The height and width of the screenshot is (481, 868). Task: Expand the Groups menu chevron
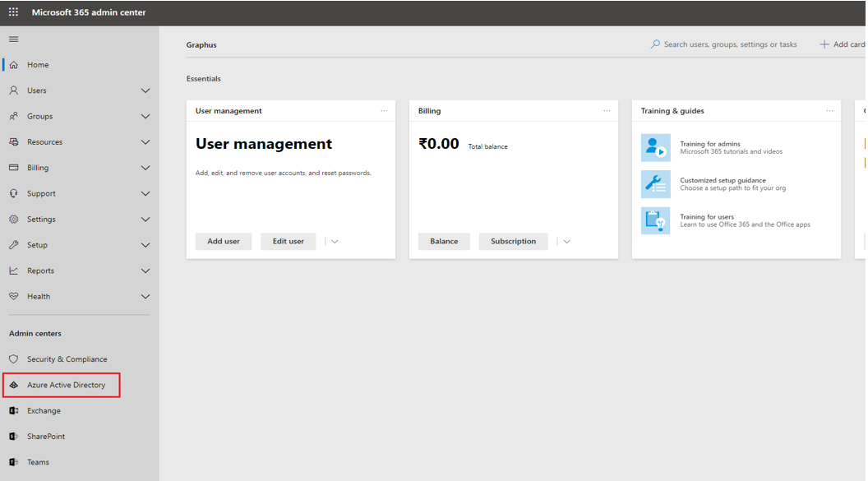[x=145, y=116]
